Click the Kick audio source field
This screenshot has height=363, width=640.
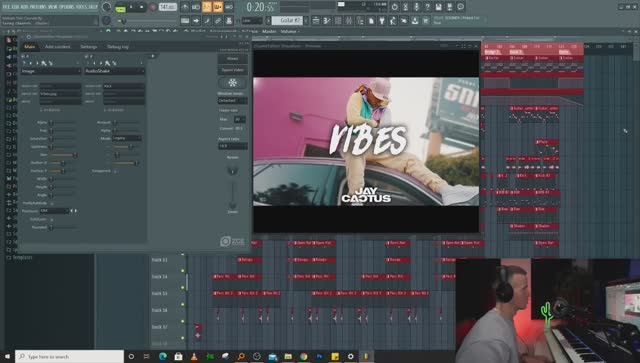tap(124, 86)
